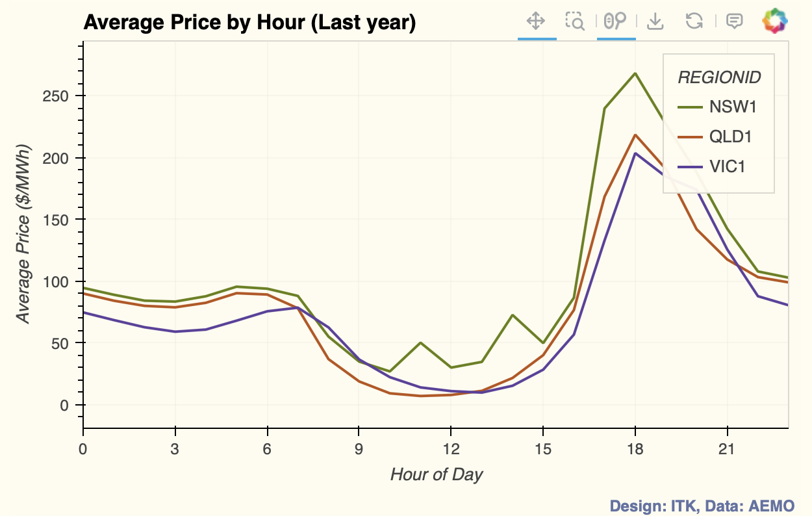
Task: Reset the chart view with the refresh icon
Action: (x=694, y=21)
